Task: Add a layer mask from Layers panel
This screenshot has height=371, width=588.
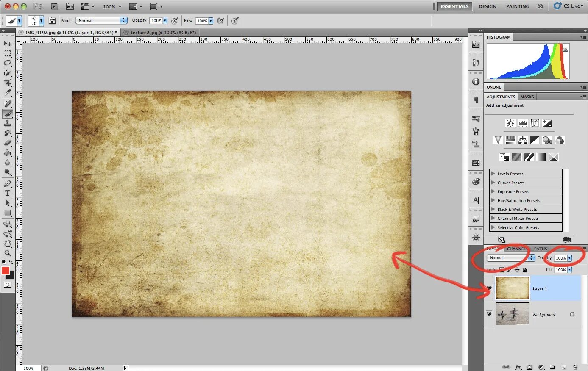Action: pos(529,367)
